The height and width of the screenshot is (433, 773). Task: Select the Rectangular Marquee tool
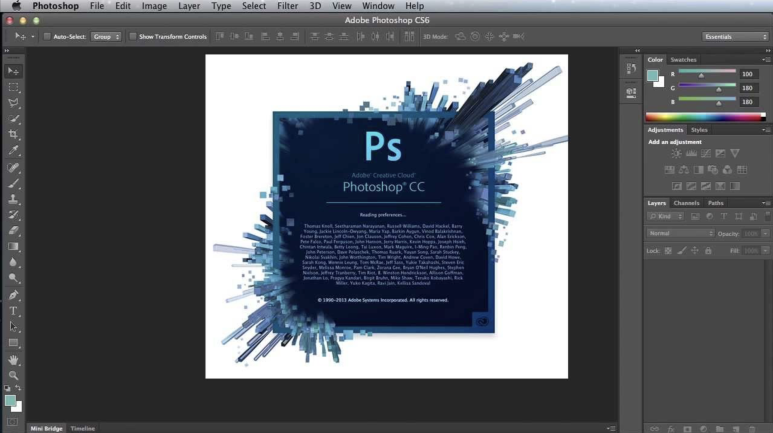[13, 87]
